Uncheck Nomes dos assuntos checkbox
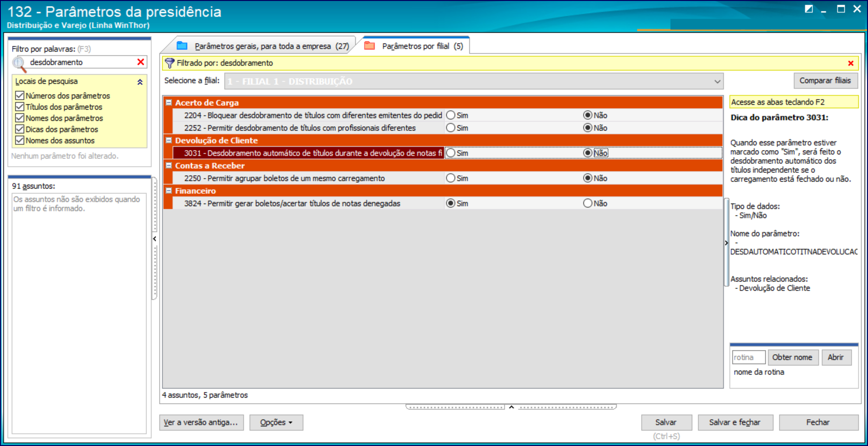The height and width of the screenshot is (446, 868). 20,140
